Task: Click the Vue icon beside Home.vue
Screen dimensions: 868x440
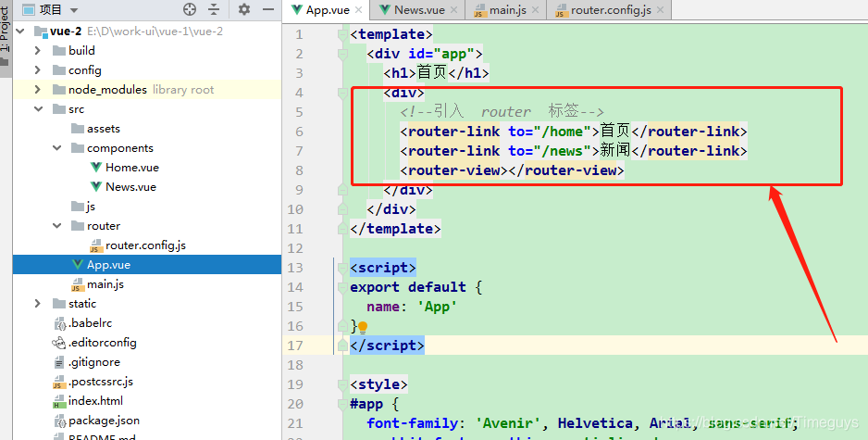Action: tap(95, 168)
